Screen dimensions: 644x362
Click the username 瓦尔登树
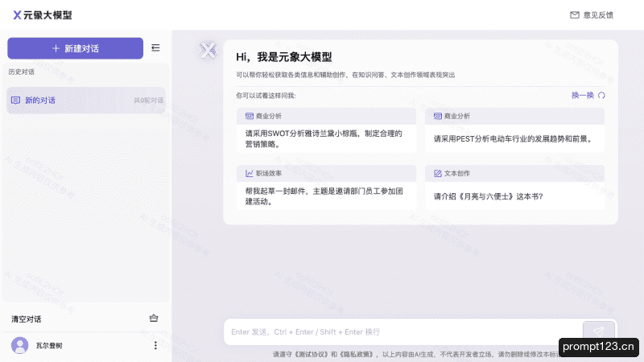click(49, 346)
